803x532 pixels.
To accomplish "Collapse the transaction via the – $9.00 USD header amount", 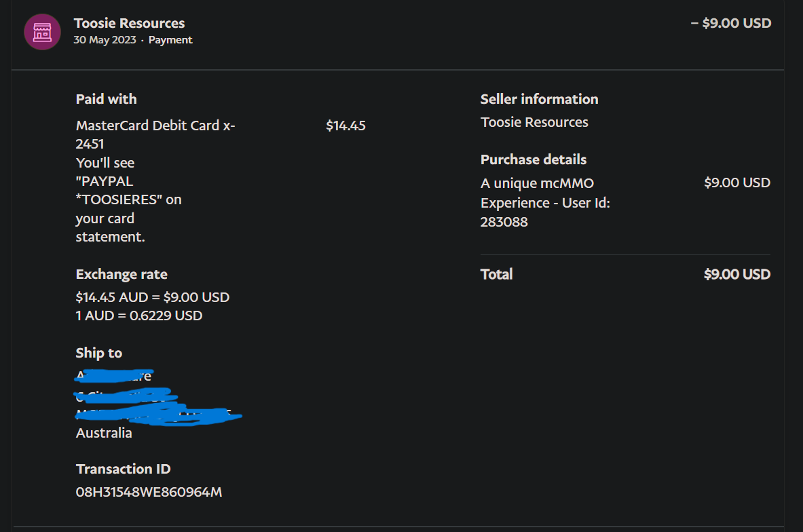I will pyautogui.click(x=730, y=23).
